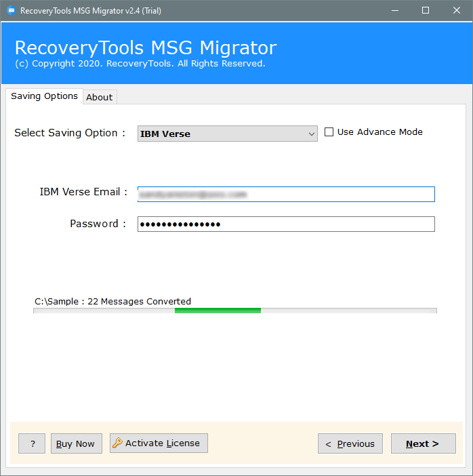Click the RecoveryTools app icon in title bar
Screen dimensions: 473x476
pyautogui.click(x=12, y=11)
